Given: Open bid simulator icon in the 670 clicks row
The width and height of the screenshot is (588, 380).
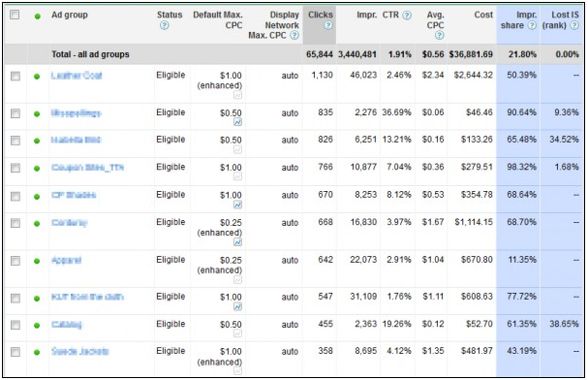Looking at the screenshot, I should click(x=237, y=205).
